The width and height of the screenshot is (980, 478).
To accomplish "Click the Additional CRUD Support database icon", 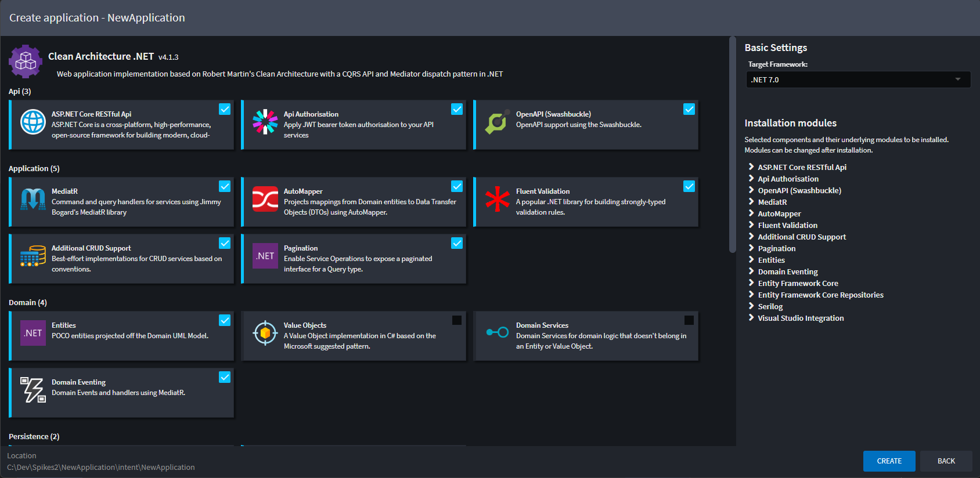I will click(x=33, y=256).
